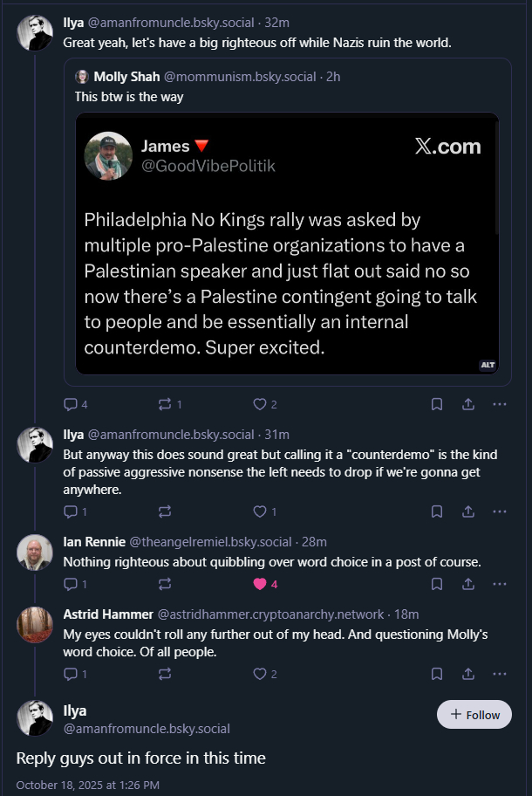Screen dimensions: 532x796
Task: Open more options on Astrid Hammer's reply
Action: click(499, 674)
